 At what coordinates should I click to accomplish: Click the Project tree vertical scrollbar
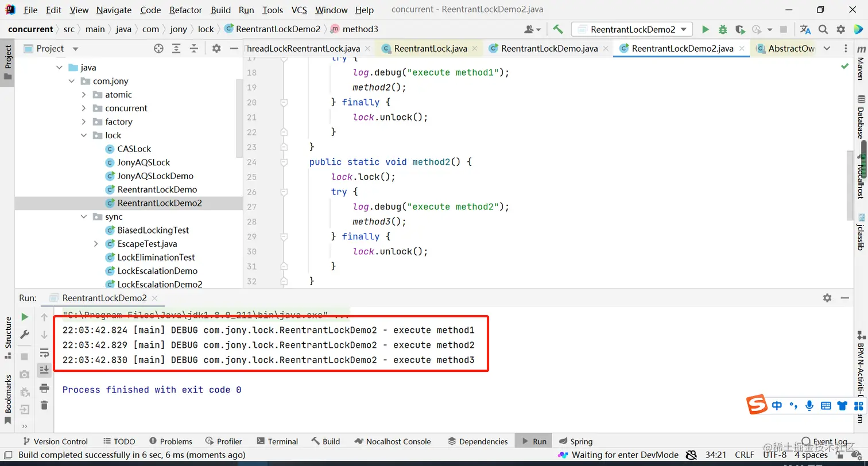pos(239,118)
